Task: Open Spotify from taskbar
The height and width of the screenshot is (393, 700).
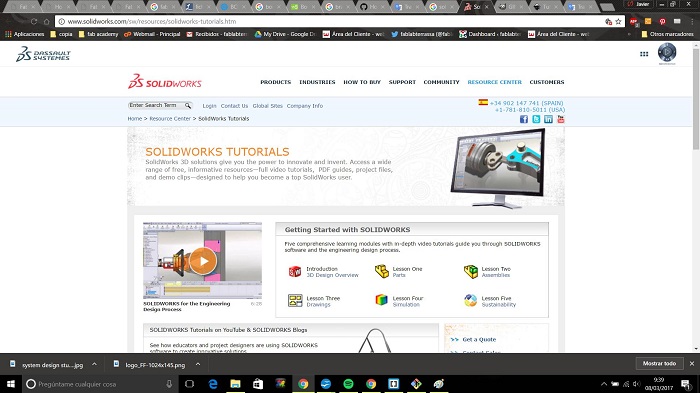Action: [x=348, y=384]
